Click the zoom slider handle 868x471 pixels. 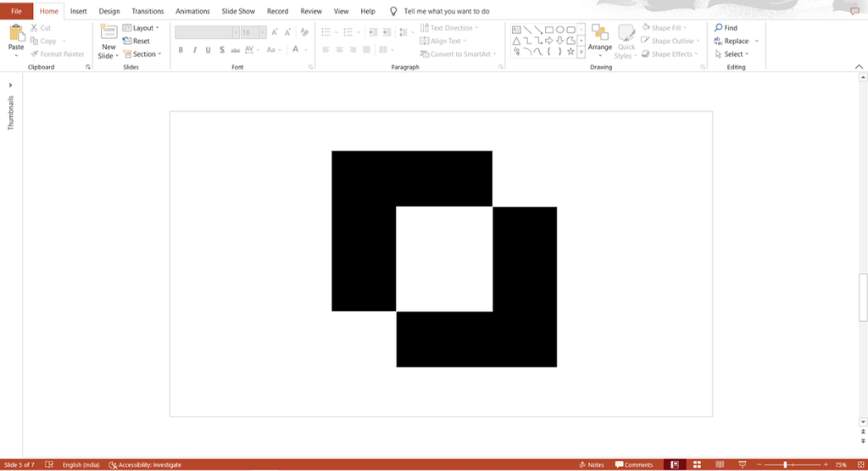tap(785, 465)
